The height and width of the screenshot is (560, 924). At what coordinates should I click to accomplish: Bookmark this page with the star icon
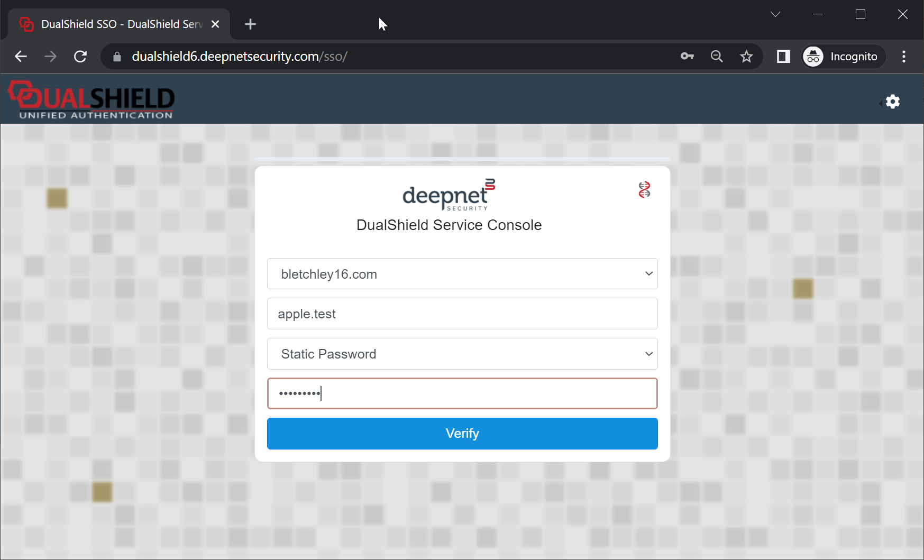click(x=746, y=57)
